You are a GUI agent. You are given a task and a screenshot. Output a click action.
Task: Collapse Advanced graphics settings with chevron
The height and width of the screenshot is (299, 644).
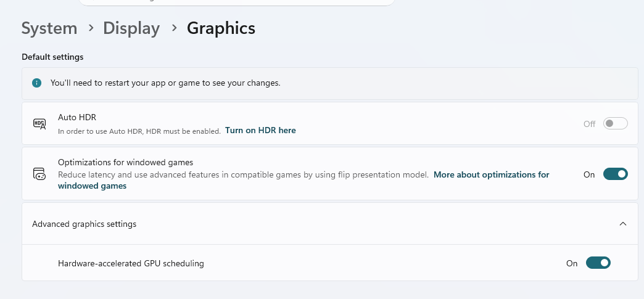(622, 224)
